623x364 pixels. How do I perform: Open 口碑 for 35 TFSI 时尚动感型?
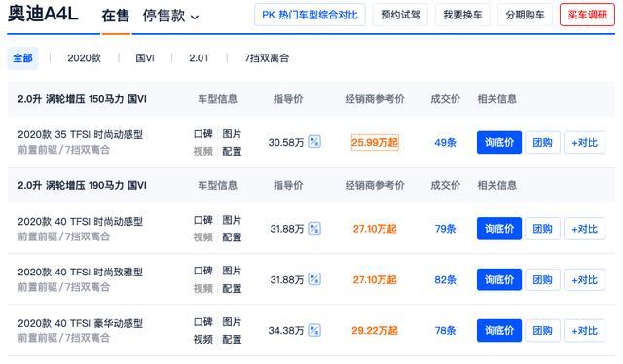click(x=203, y=134)
